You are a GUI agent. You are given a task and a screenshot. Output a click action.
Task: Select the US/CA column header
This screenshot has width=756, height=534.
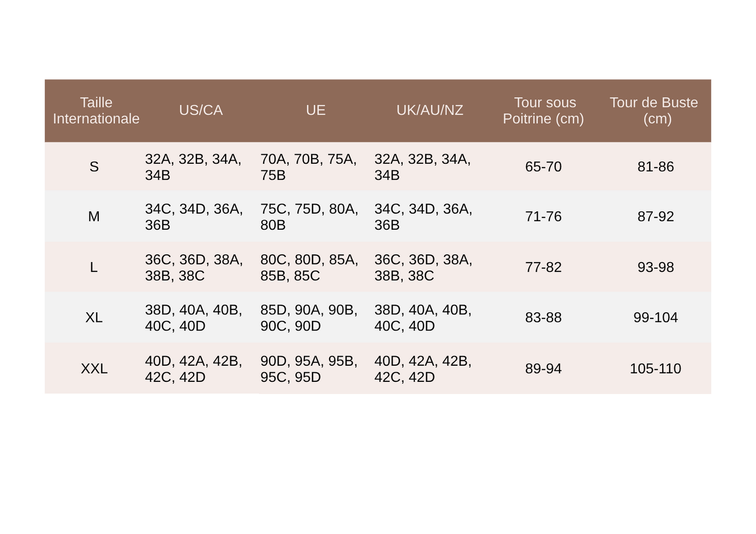coord(201,110)
